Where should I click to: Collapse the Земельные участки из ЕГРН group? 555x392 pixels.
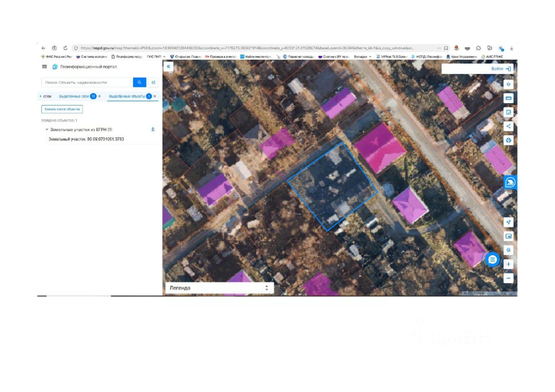(x=47, y=130)
